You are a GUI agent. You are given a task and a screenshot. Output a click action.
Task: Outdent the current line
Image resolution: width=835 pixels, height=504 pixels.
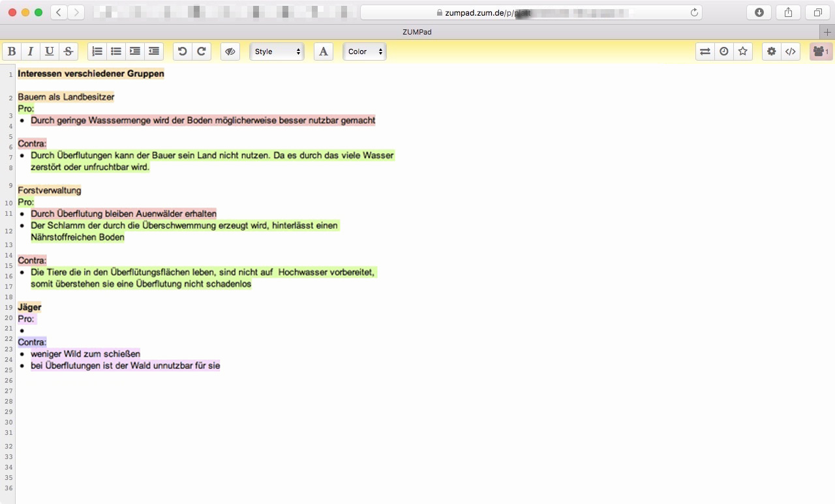pyautogui.click(x=154, y=52)
